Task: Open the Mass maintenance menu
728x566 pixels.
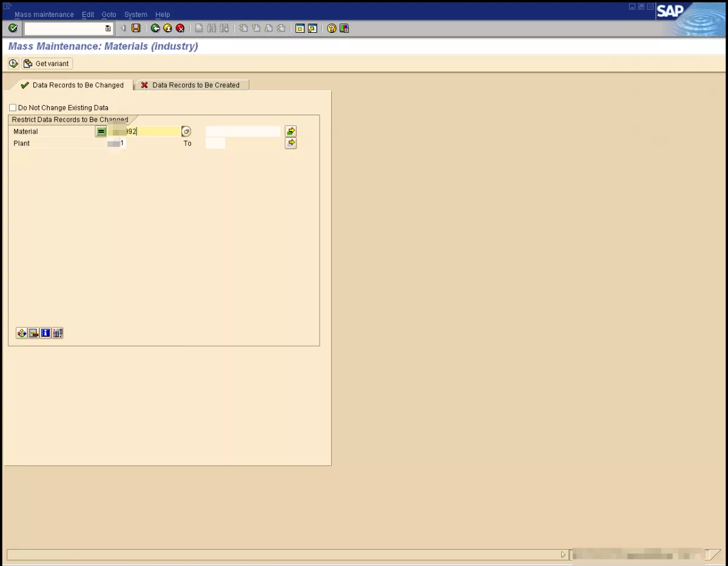Action: click(44, 15)
